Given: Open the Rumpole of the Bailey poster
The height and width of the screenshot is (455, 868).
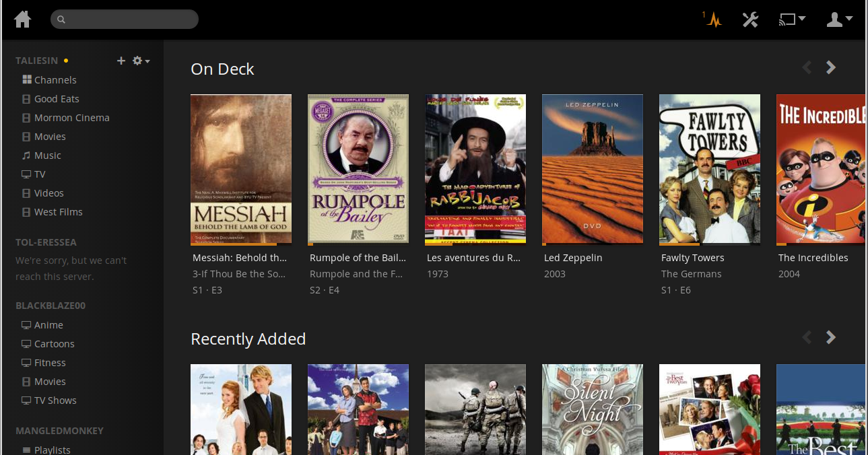Looking at the screenshot, I should (358, 169).
